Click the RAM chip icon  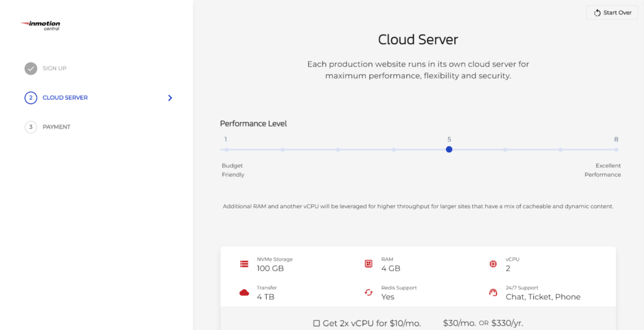369,264
